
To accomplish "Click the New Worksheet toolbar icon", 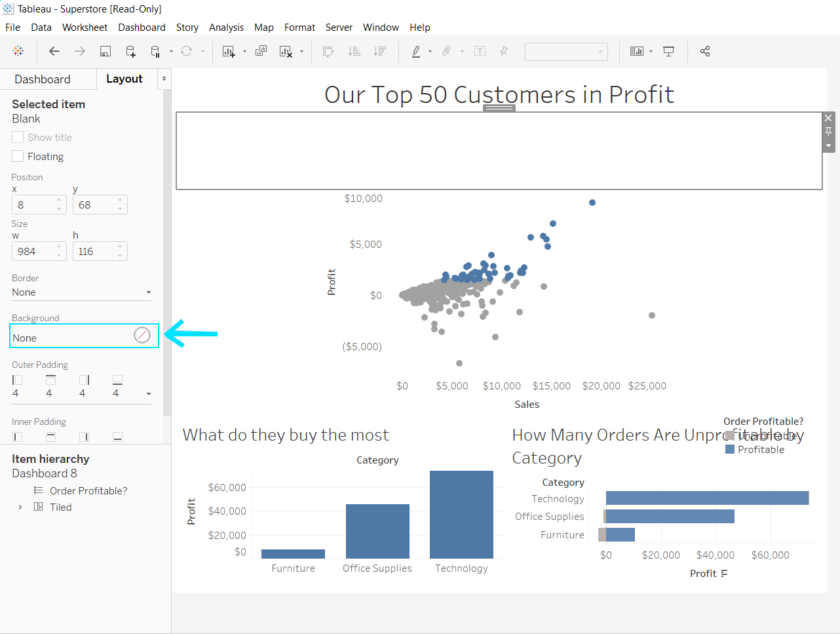I will (x=229, y=51).
